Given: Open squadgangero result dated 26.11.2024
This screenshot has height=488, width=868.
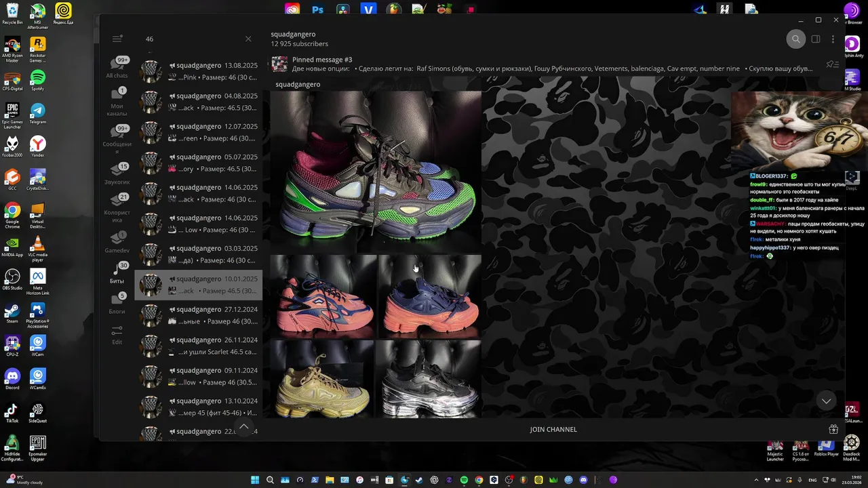Looking at the screenshot, I should 198,346.
